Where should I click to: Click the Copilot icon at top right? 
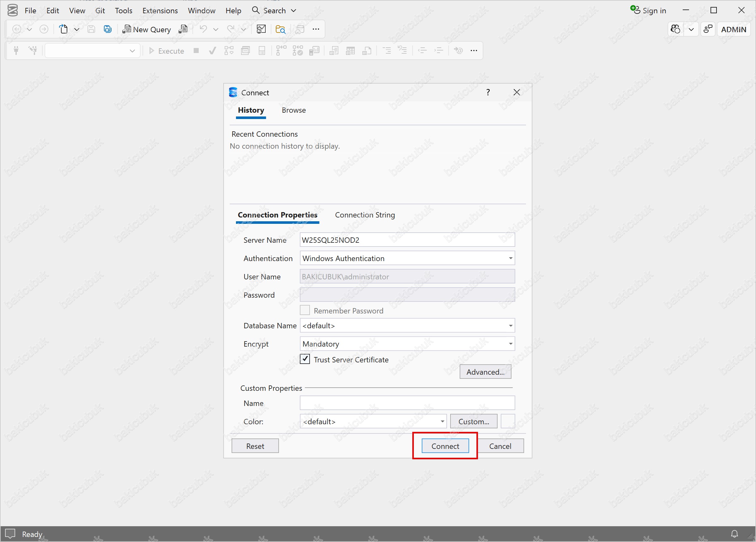tap(675, 29)
